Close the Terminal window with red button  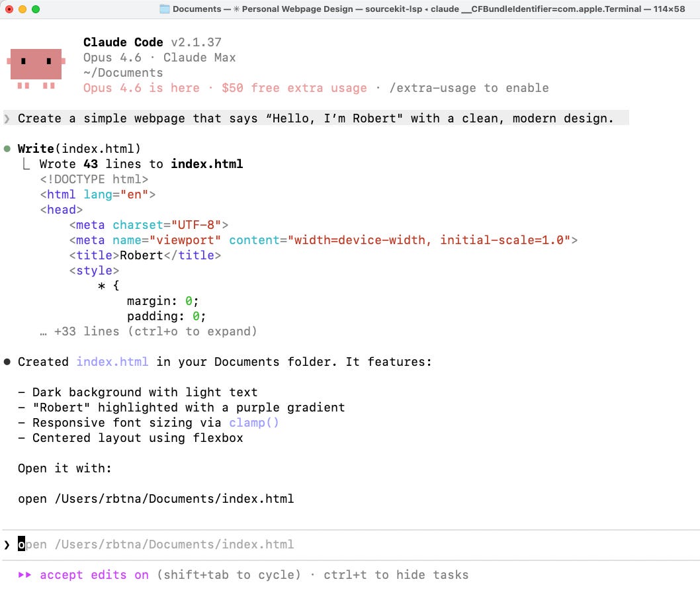[x=9, y=9]
